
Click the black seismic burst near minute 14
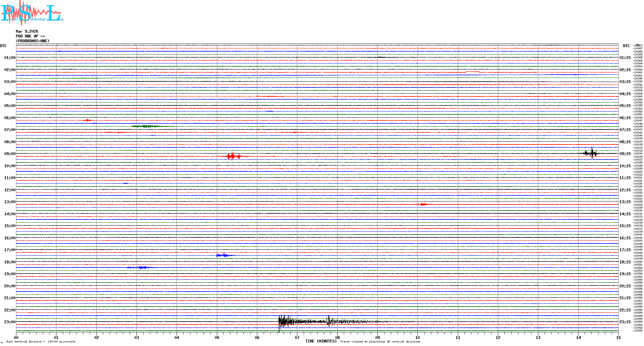tap(591, 153)
